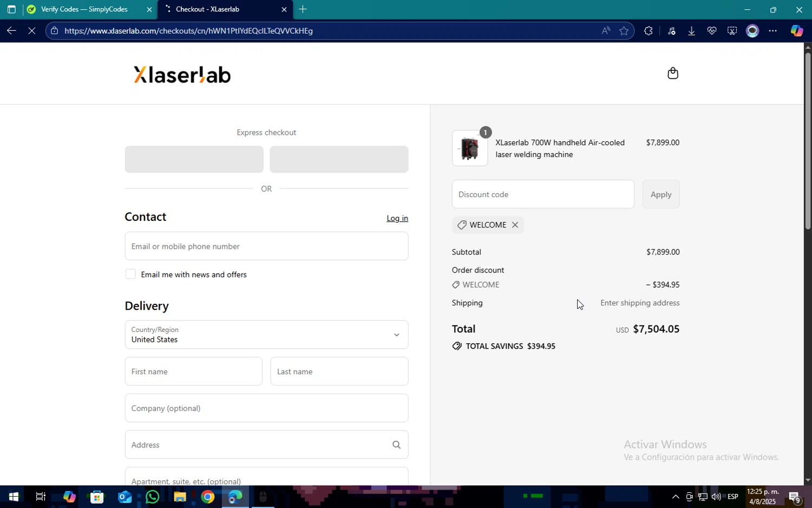This screenshot has height=508, width=812.
Task: Click the laser welding machine thumbnail
Action: 470,148
